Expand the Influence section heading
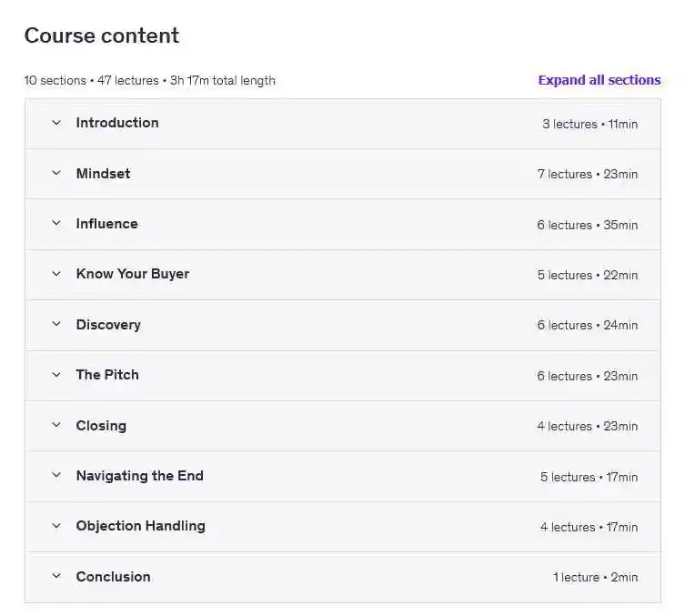 [107, 224]
